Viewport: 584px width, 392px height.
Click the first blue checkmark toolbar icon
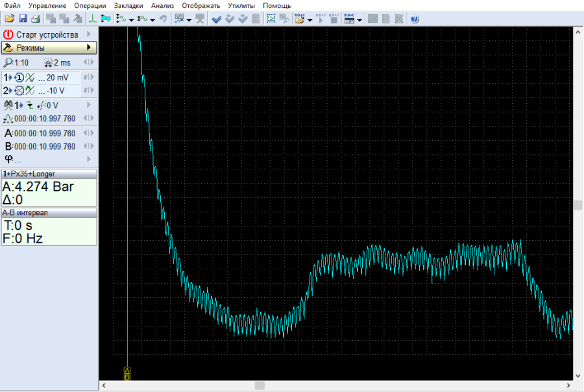click(217, 19)
